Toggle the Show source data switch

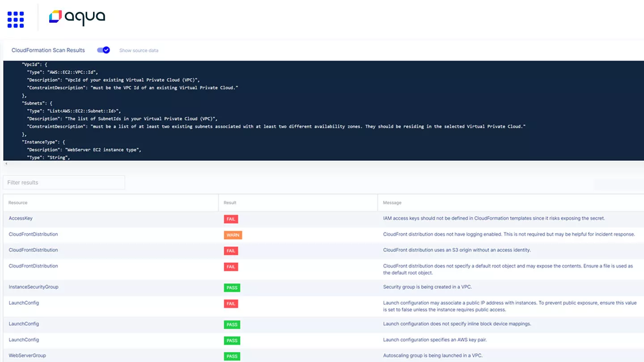103,50
